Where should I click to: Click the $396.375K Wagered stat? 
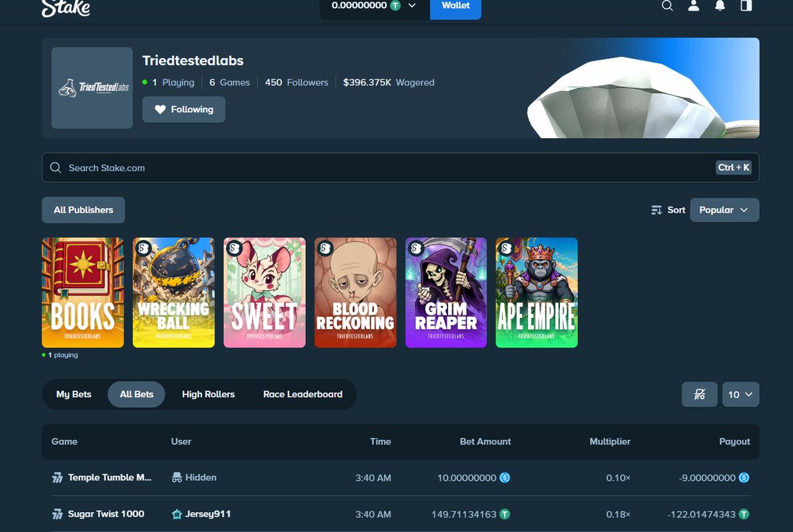coord(389,83)
